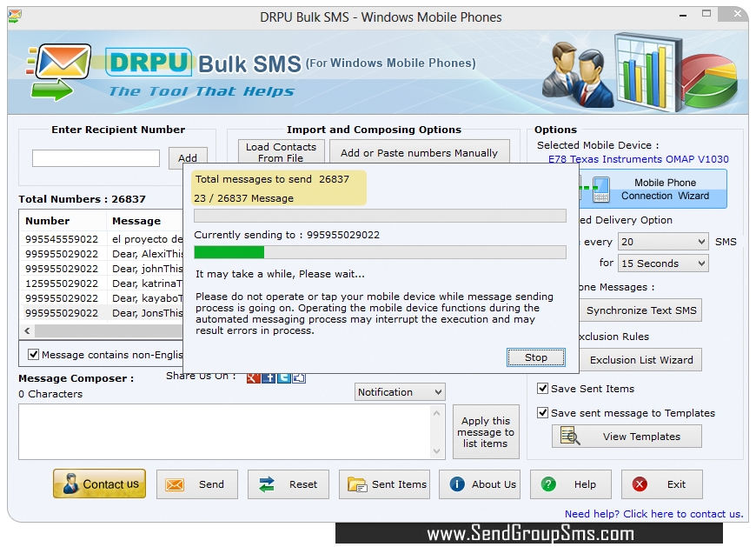Image resolution: width=756 pixels, height=547 pixels.
Task: Open Mobile Phone Connection Wizard
Action: coord(653,189)
